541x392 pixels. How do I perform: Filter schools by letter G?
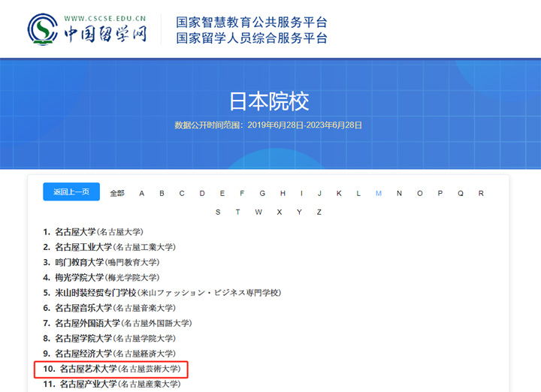[x=262, y=194]
